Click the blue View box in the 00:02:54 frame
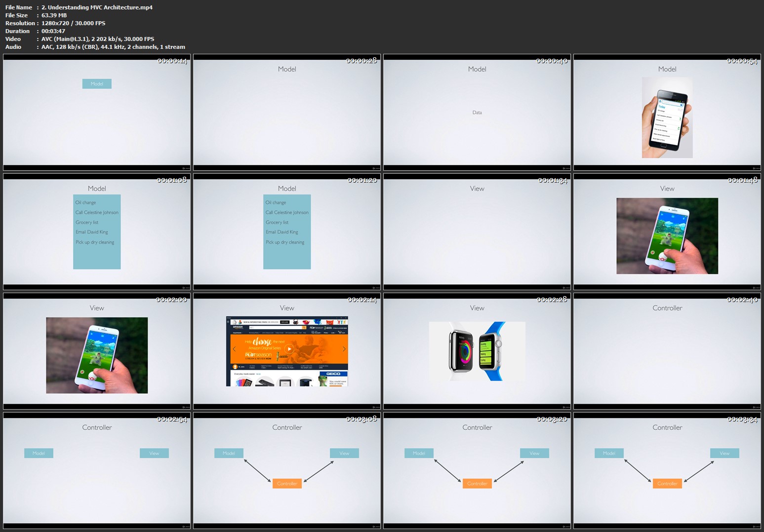764x532 pixels. (x=154, y=453)
